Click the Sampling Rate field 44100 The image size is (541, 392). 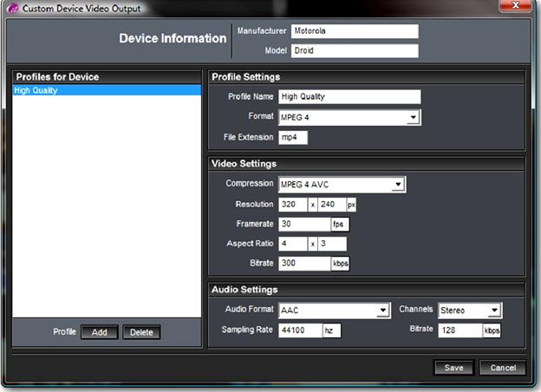(300, 330)
